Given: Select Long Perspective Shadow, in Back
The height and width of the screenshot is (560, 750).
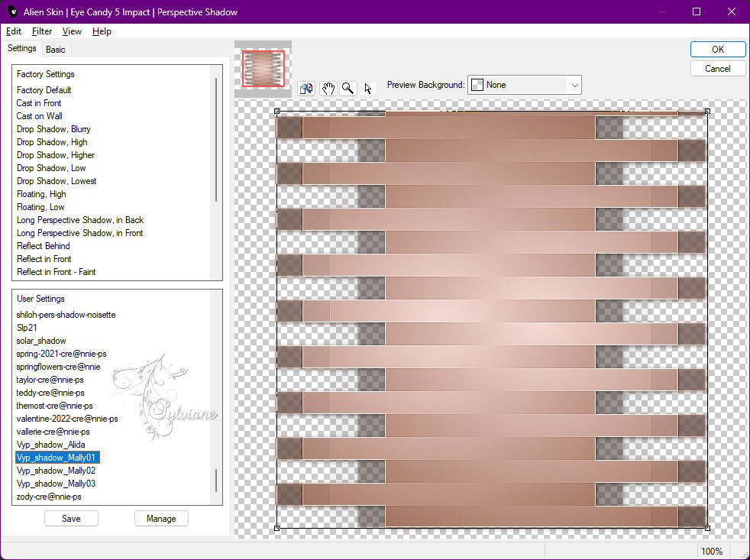Looking at the screenshot, I should click(x=80, y=220).
